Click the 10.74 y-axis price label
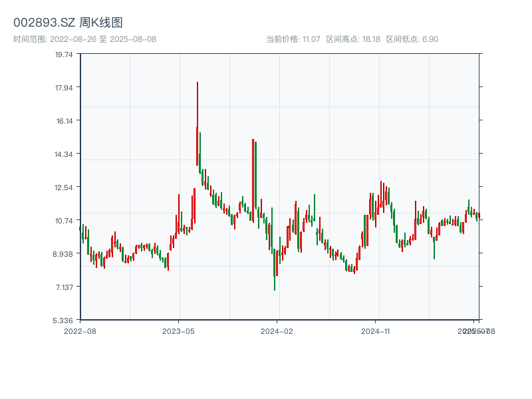Image resolution: width=532 pixels, height=399 pixels. (x=64, y=221)
